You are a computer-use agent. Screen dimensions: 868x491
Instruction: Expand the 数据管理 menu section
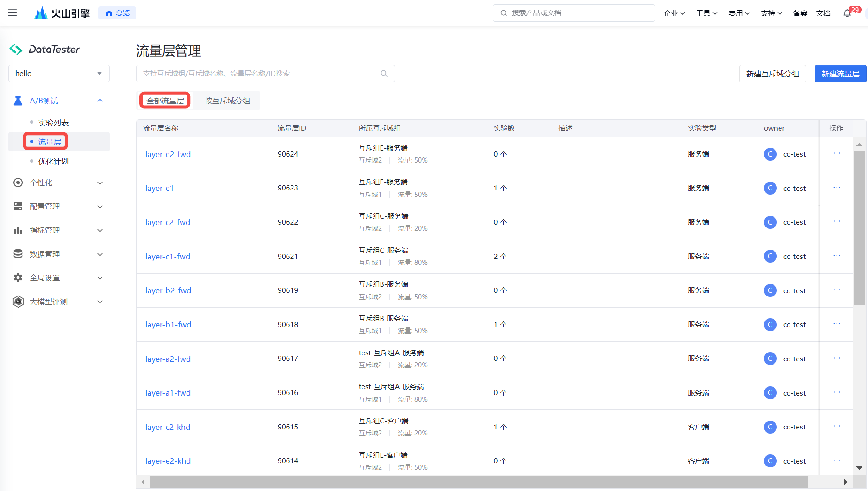(x=100, y=254)
